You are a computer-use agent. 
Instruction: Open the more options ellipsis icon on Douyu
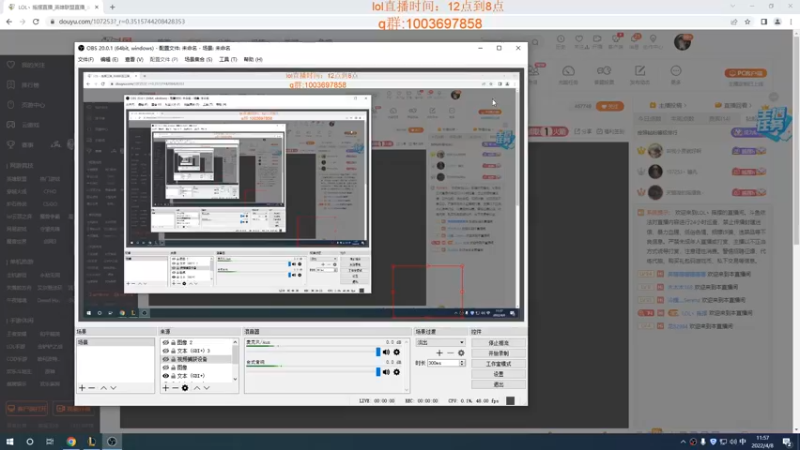[676, 71]
